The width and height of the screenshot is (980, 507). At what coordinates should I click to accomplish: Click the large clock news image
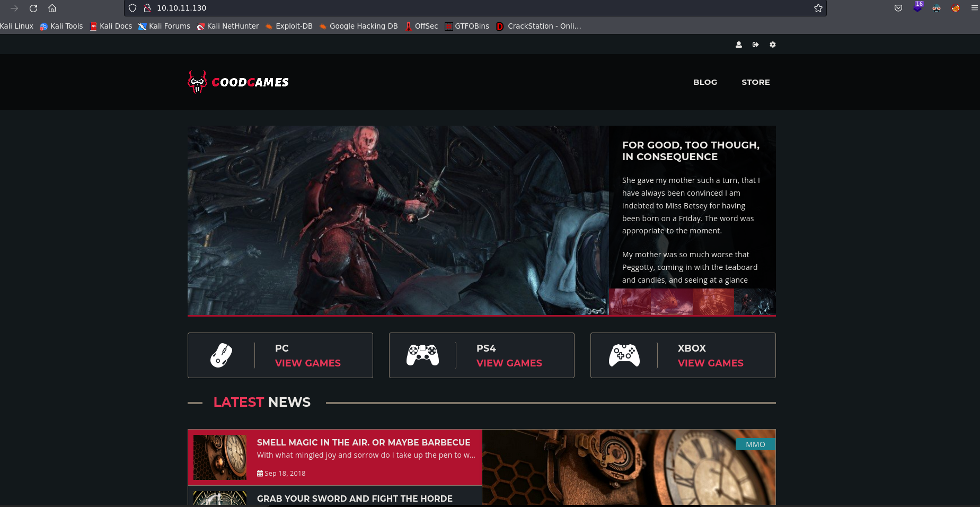click(x=629, y=467)
